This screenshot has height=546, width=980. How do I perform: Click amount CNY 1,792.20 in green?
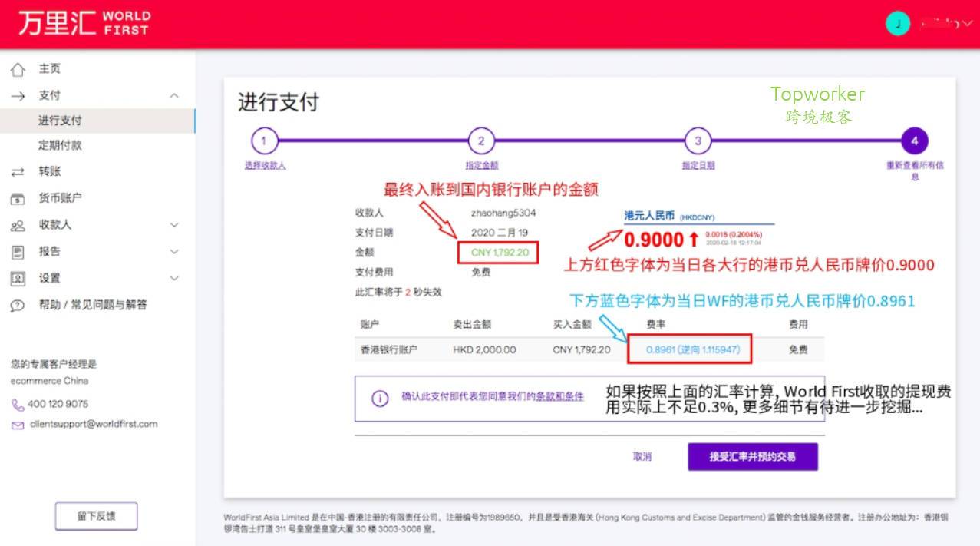(x=499, y=253)
